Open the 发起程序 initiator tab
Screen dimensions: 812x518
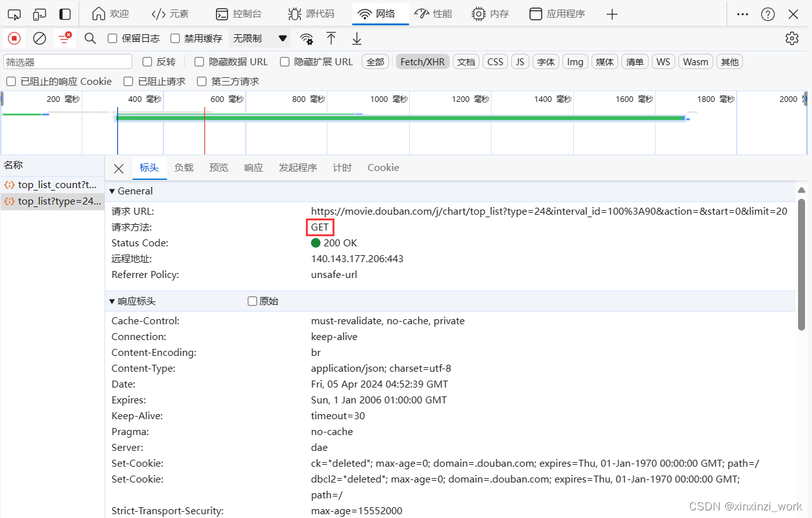click(x=298, y=168)
